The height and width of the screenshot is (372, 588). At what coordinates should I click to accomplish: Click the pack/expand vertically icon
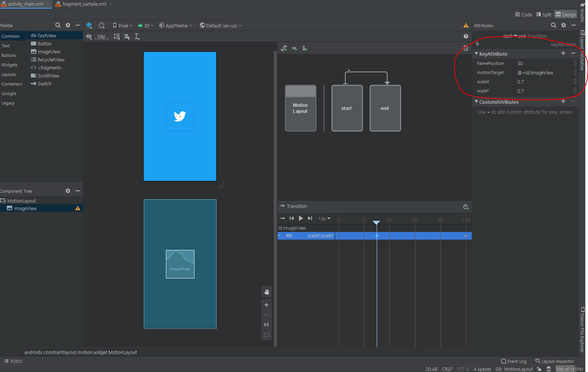[117, 37]
